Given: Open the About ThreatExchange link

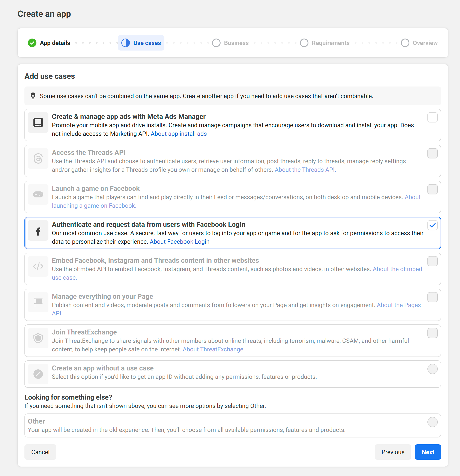Looking at the screenshot, I should 214,349.
